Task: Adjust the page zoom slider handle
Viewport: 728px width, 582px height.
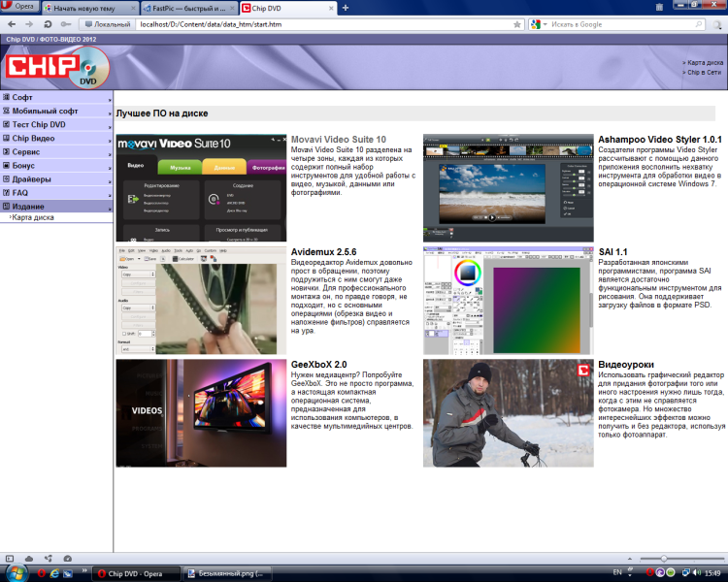Action: pyautogui.click(x=664, y=559)
